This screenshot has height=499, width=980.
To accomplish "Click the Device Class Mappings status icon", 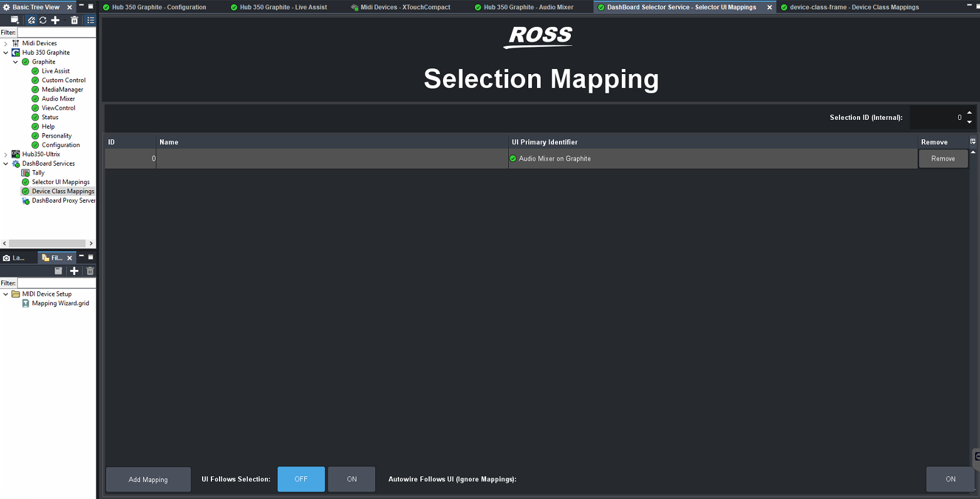I will point(26,191).
